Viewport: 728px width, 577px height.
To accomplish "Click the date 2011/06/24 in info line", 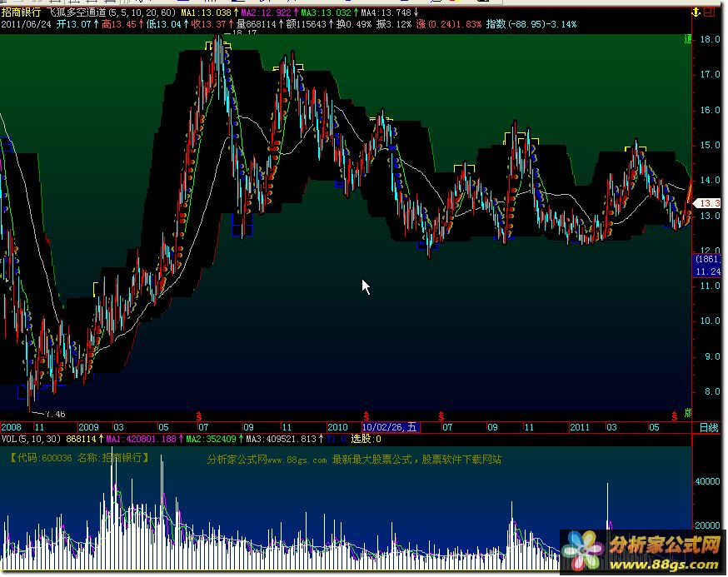I will [26, 24].
